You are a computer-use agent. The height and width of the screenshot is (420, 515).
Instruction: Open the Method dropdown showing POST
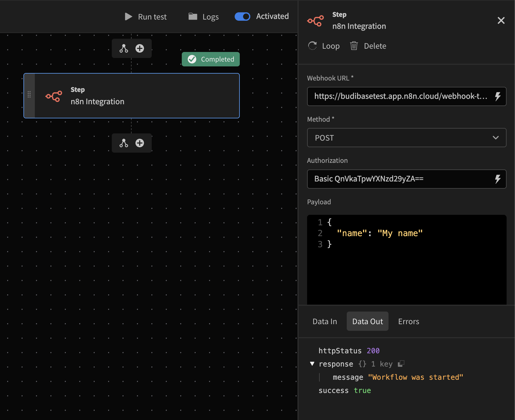pyautogui.click(x=407, y=138)
